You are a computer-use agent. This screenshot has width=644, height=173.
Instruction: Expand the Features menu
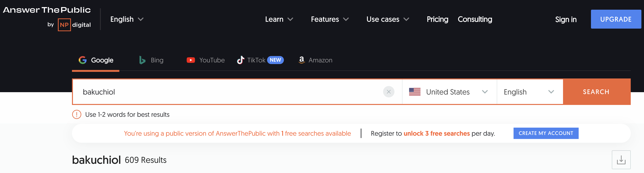click(x=330, y=19)
